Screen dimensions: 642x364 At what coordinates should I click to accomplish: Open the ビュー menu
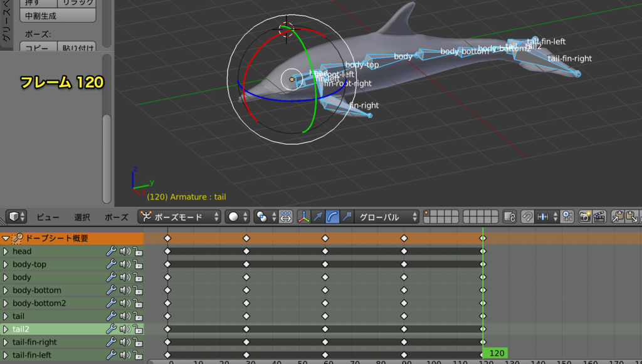click(48, 217)
